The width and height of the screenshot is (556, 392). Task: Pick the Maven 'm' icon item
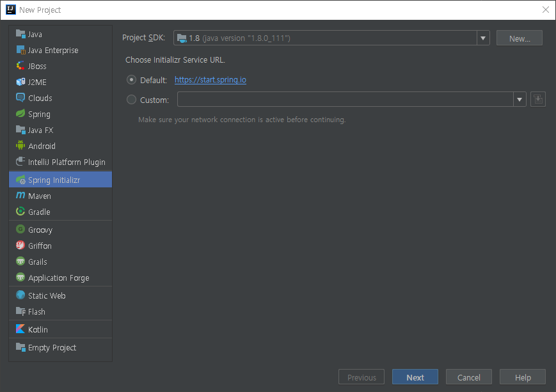coord(20,195)
